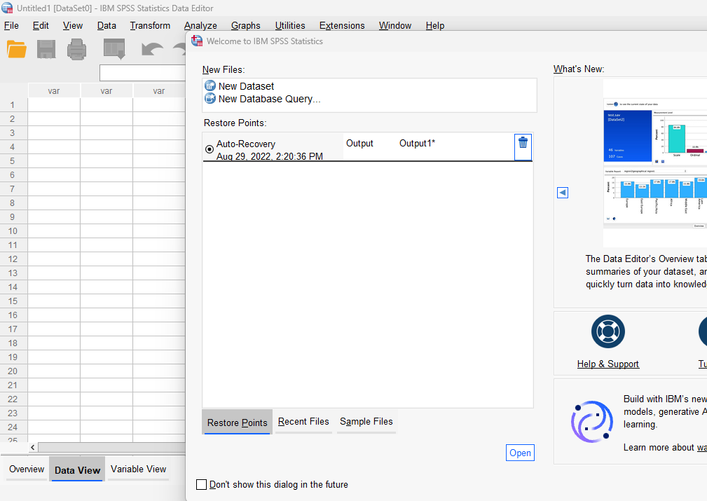Image resolution: width=707 pixels, height=501 pixels.
Task: Click Output1* text in restore point row
Action: (417, 143)
